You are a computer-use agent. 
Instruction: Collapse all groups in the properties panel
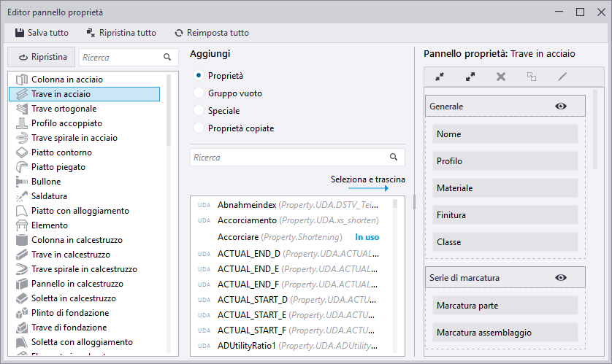pos(440,77)
